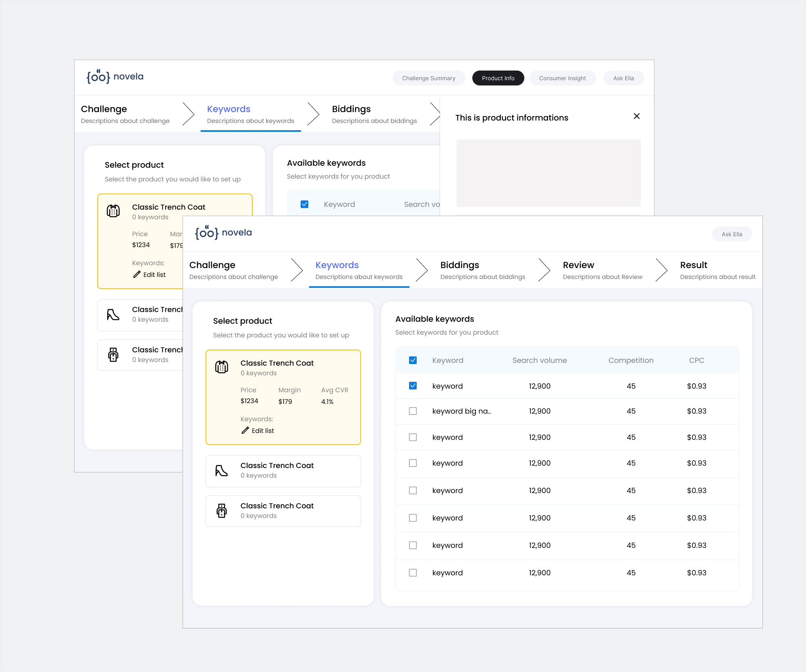Click the $179 margin value in front window
This screenshot has height=672, width=806.
coord(285,402)
